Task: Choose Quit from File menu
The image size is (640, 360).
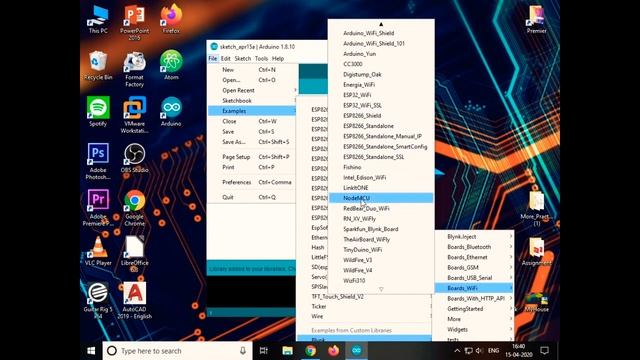Action: (x=252, y=197)
